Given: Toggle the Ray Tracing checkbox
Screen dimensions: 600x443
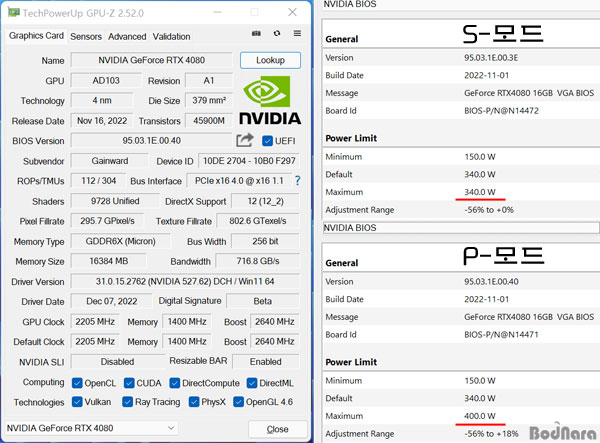Looking at the screenshot, I should 127,402.
